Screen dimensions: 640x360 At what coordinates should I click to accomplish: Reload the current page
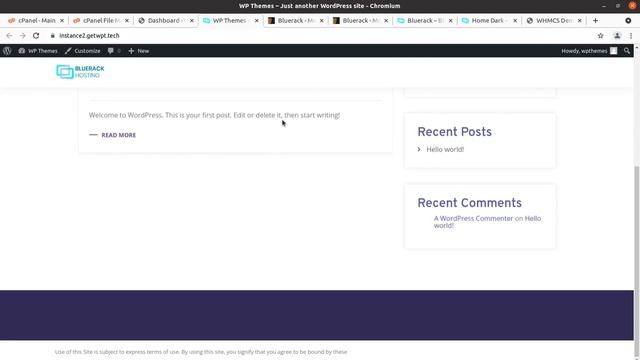tap(36, 36)
